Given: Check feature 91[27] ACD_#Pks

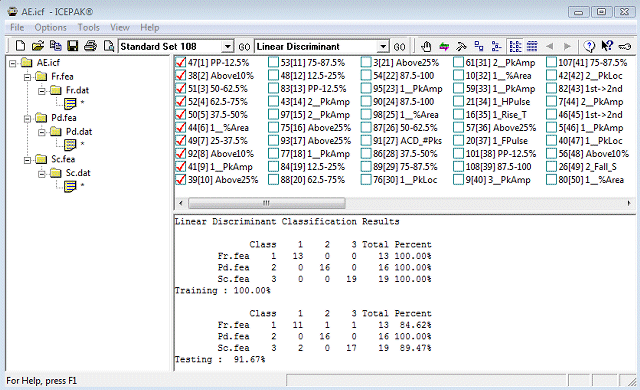Looking at the screenshot, I should point(366,141).
